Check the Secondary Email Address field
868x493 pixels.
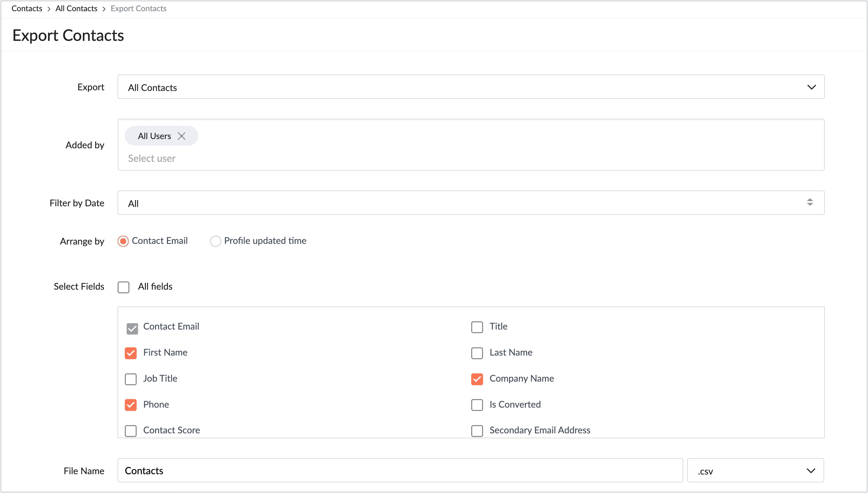tap(477, 431)
